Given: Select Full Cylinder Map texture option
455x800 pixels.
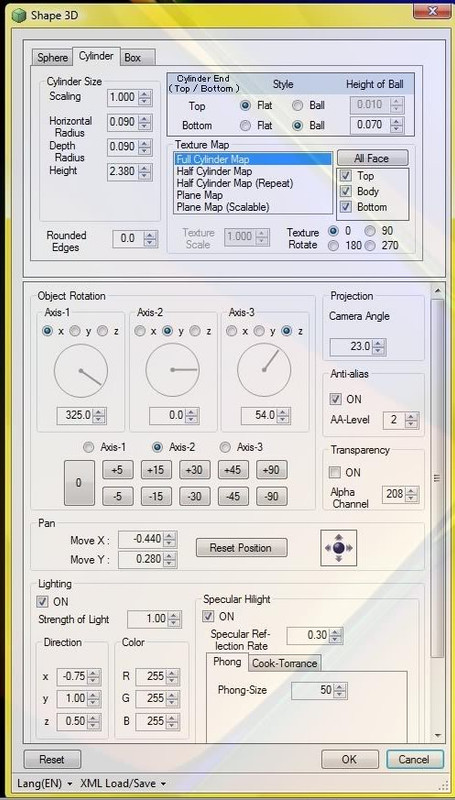Looking at the screenshot, I should [x=253, y=159].
